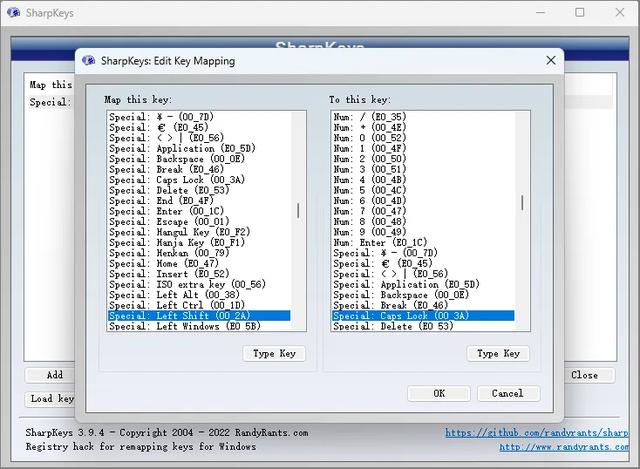This screenshot has width=640, height=469.
Task: Select 'Special: Backspace (00_0E)' in To this key list
Action: tap(423, 295)
